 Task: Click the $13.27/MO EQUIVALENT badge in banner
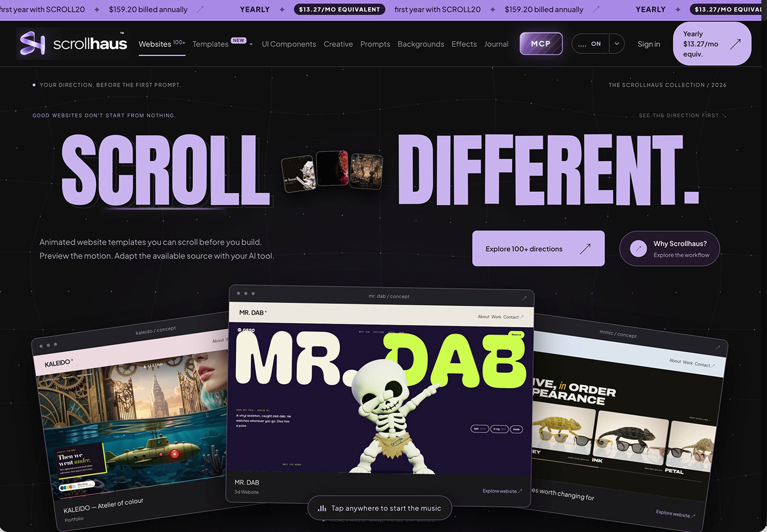[x=339, y=9]
